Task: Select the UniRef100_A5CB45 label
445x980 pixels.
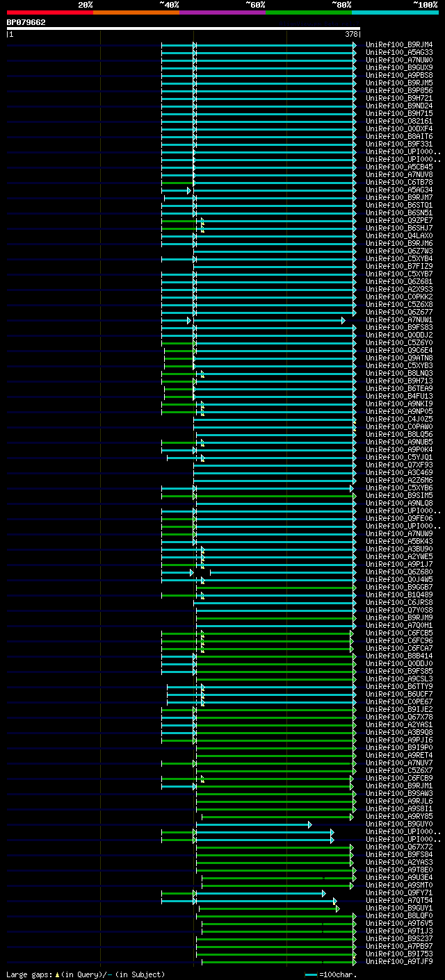Action: pos(399,167)
